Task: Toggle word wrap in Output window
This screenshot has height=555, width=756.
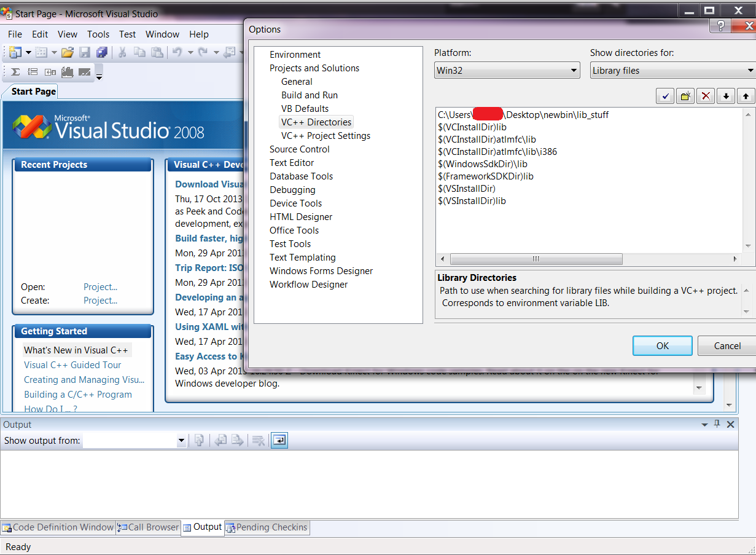Action: (279, 440)
